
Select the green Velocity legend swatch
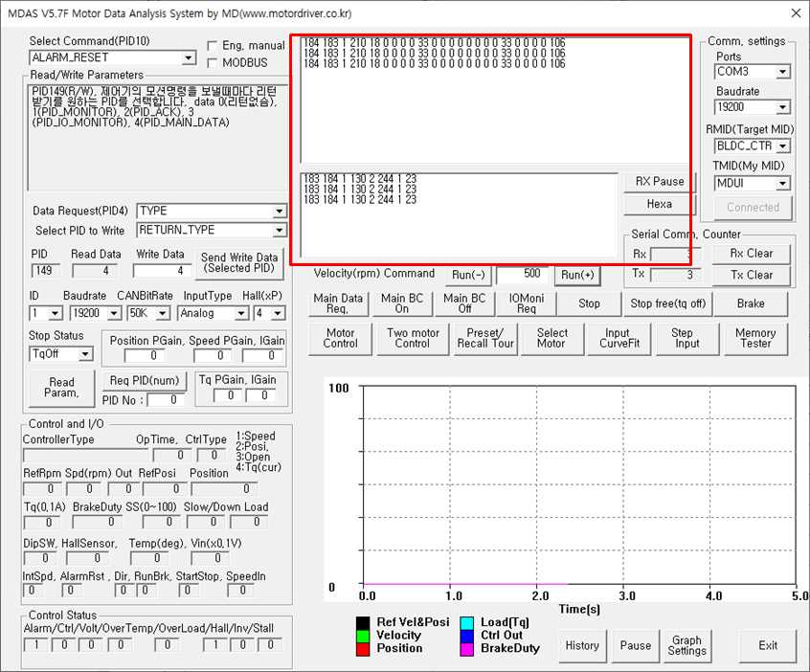point(363,637)
